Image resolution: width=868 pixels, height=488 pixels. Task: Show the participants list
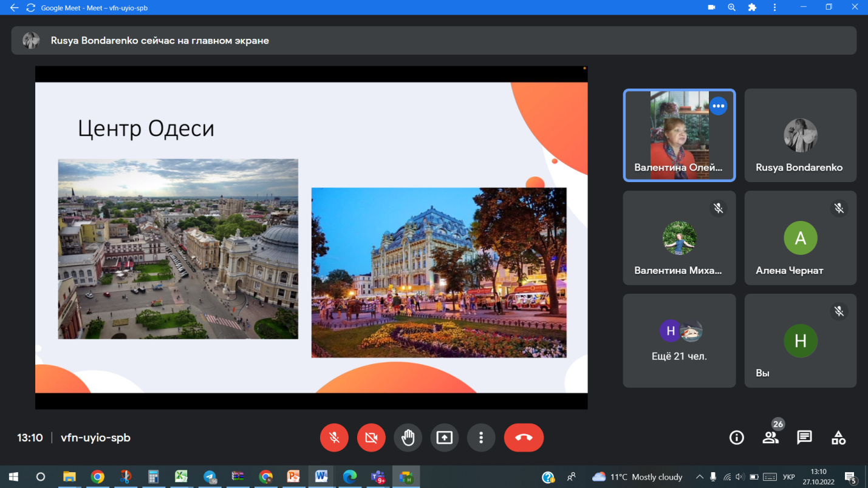(770, 438)
